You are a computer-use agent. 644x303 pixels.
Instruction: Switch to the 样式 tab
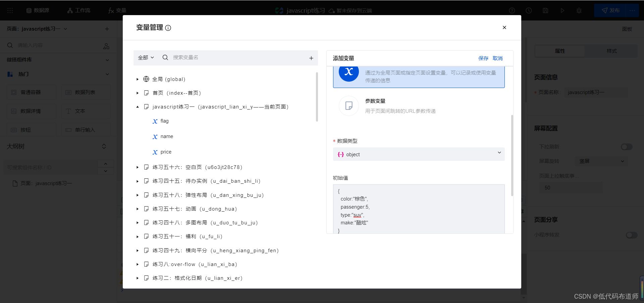point(611,51)
